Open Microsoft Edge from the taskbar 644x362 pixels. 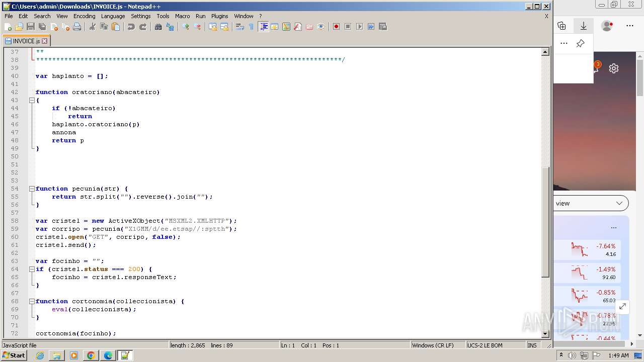pos(108,355)
